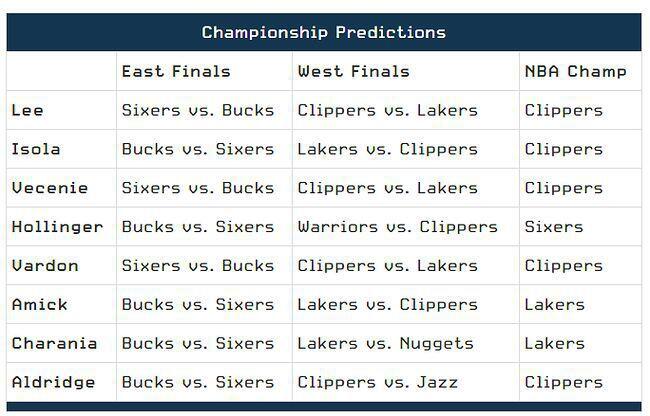Click the NBA Champ column header

[575, 71]
